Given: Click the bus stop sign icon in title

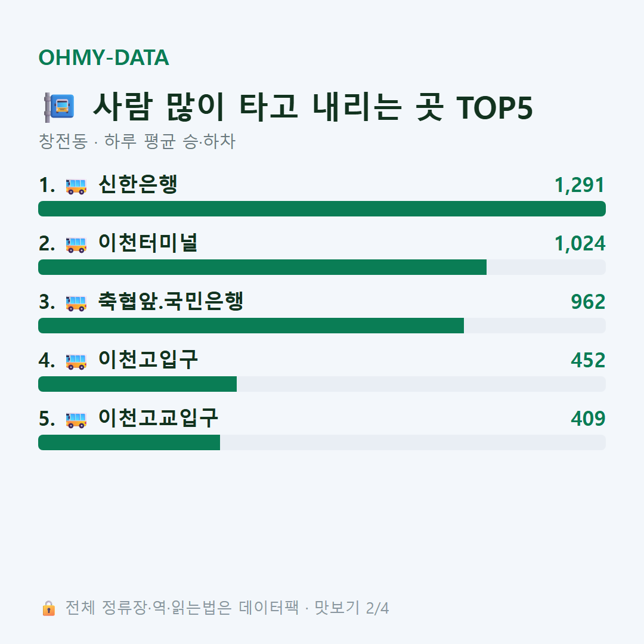Looking at the screenshot, I should click(x=59, y=107).
